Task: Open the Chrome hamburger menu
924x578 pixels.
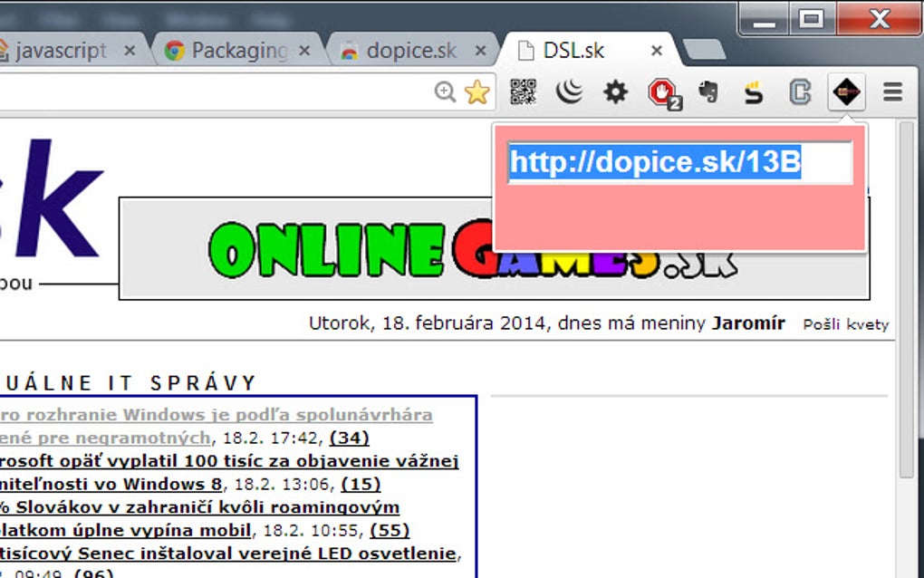Action: click(x=893, y=92)
